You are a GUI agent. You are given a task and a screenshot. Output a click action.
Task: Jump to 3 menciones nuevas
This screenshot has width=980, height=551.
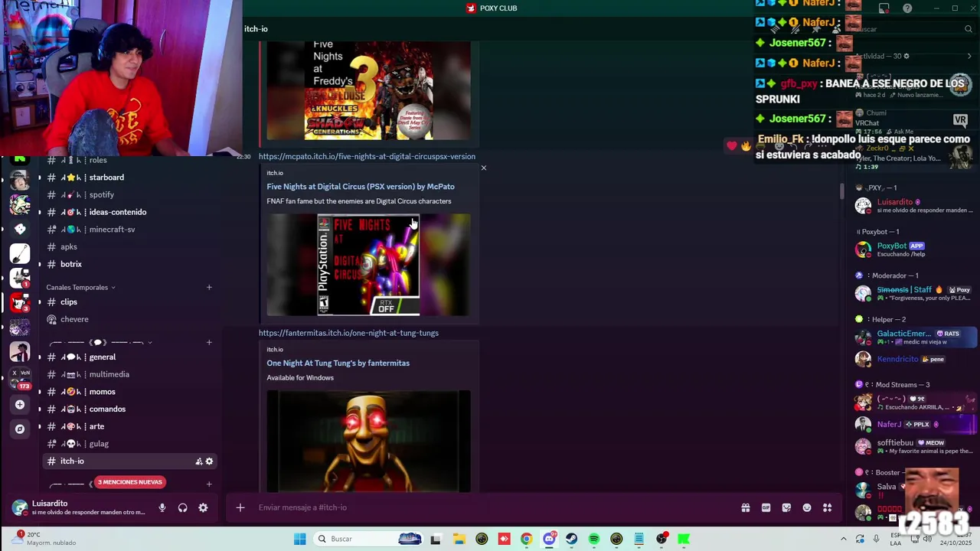pyautogui.click(x=129, y=482)
